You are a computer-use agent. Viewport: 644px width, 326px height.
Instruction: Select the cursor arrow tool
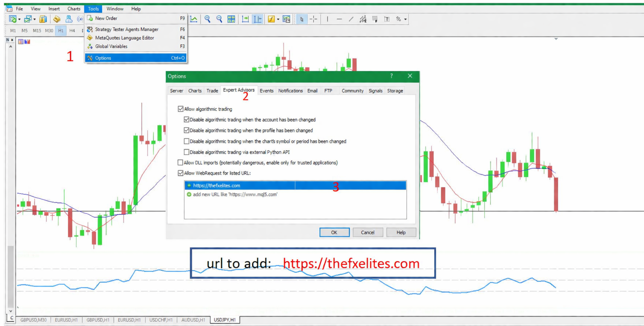click(301, 19)
